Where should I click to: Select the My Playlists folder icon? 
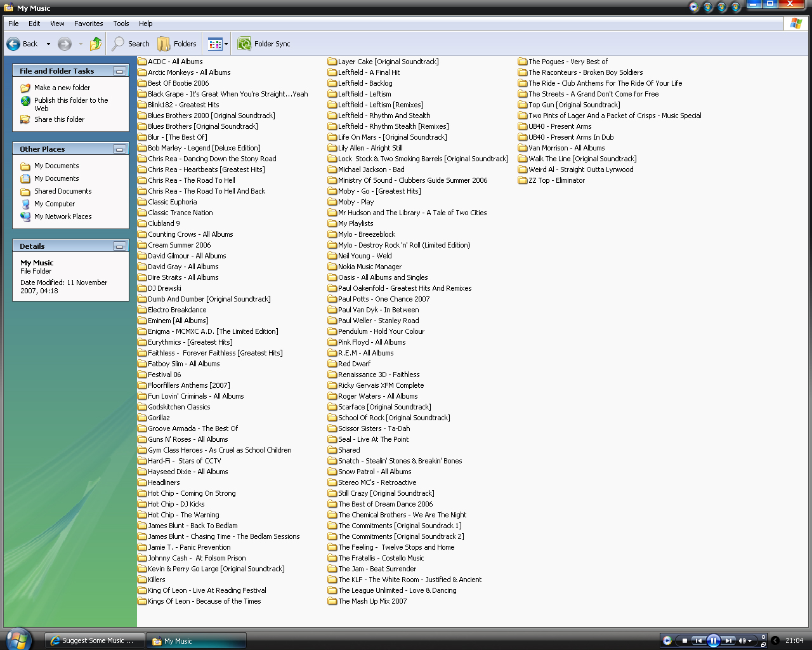[332, 223]
